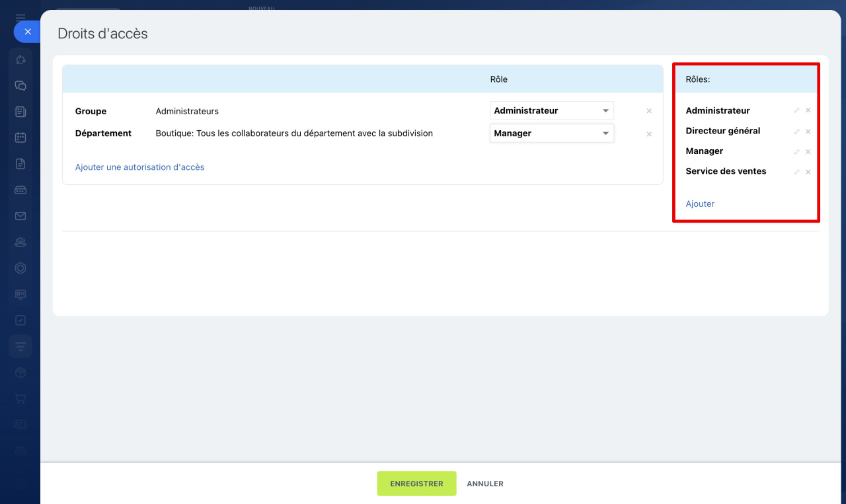Expand the Administrateur role dropdown

pyautogui.click(x=551, y=111)
